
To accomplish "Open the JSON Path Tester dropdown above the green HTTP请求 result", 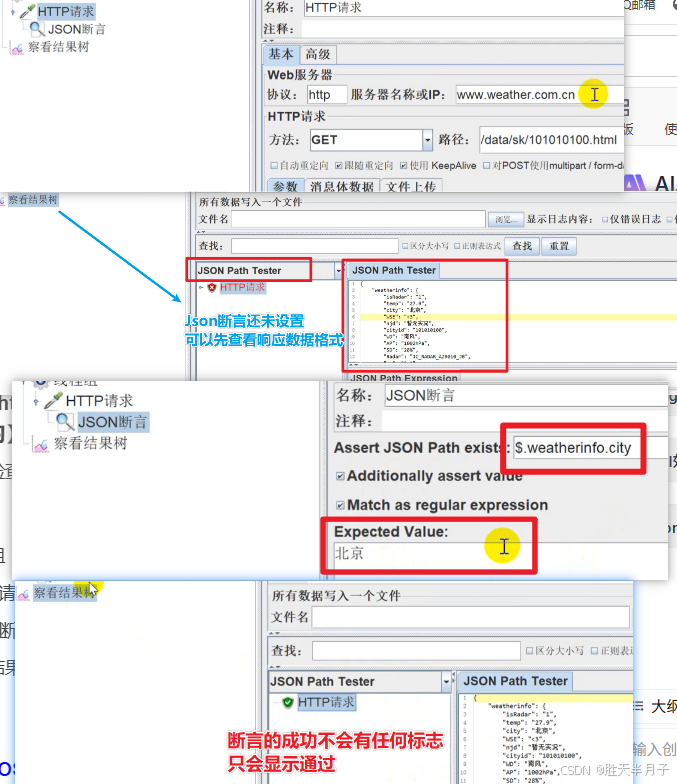I will [x=446, y=682].
